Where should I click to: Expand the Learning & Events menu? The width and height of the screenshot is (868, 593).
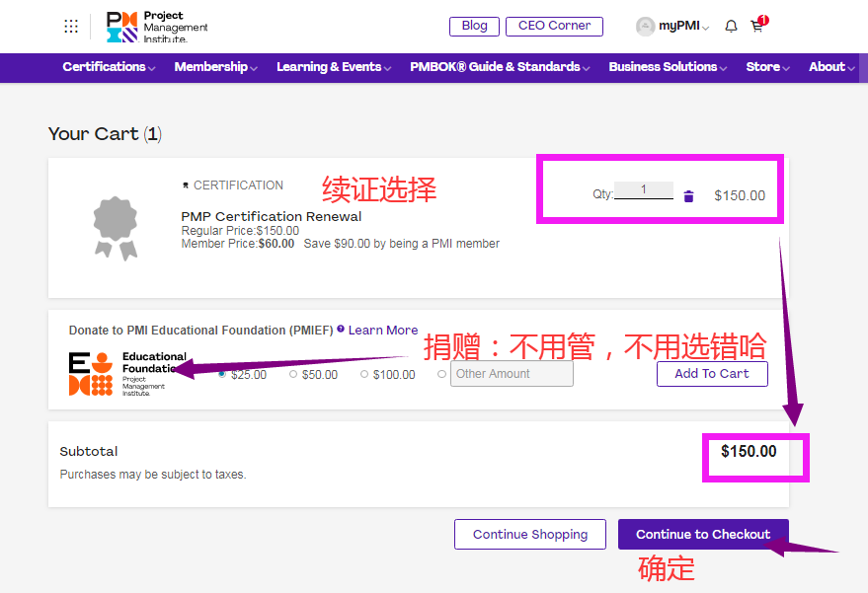(x=334, y=67)
